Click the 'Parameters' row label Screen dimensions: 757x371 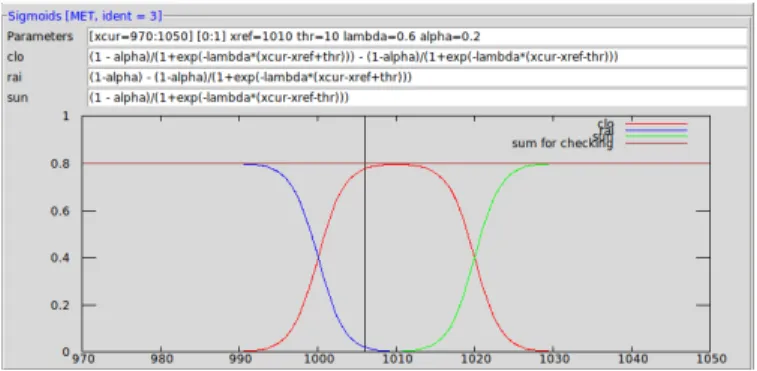40,37
